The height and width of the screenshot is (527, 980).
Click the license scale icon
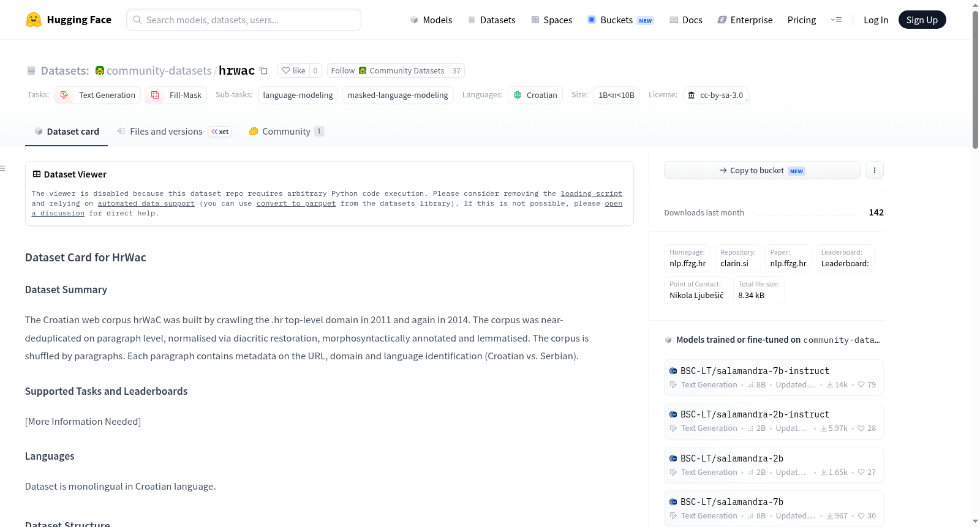click(692, 95)
